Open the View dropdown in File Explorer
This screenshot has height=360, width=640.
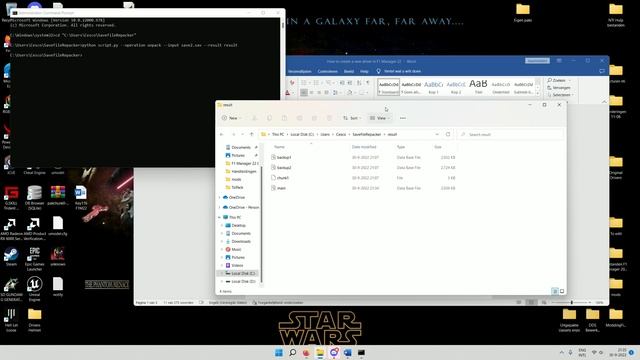click(x=380, y=118)
